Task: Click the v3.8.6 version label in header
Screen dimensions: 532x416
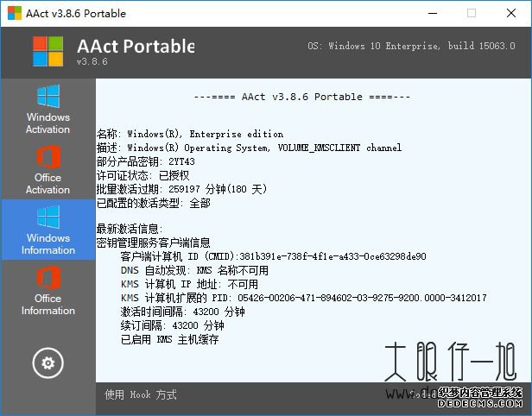Action: click(x=92, y=61)
